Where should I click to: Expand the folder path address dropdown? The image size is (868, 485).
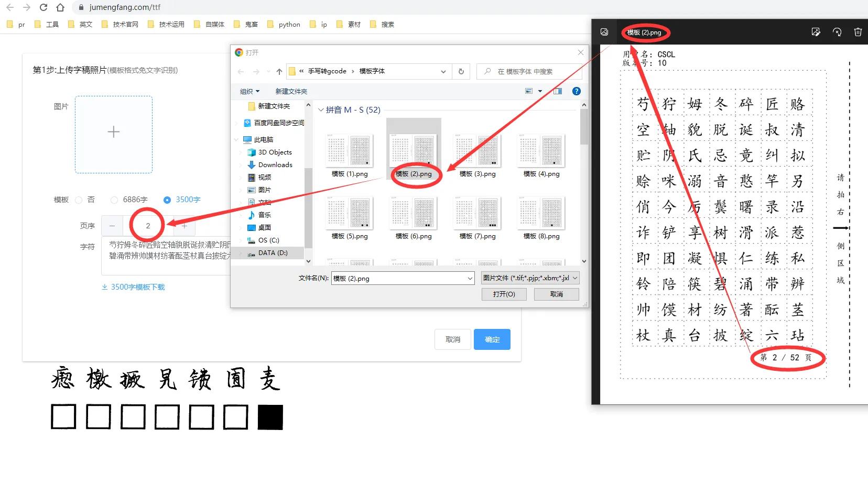click(443, 71)
